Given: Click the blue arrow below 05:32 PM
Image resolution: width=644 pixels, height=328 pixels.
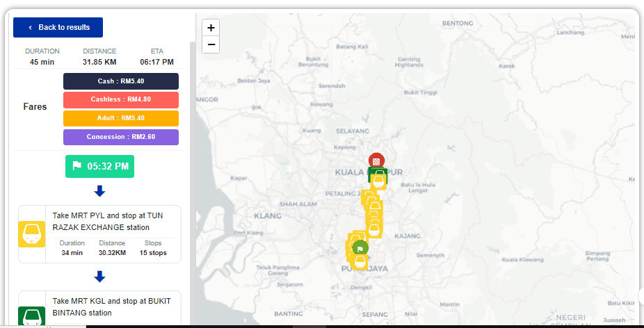Looking at the screenshot, I should tap(99, 191).
